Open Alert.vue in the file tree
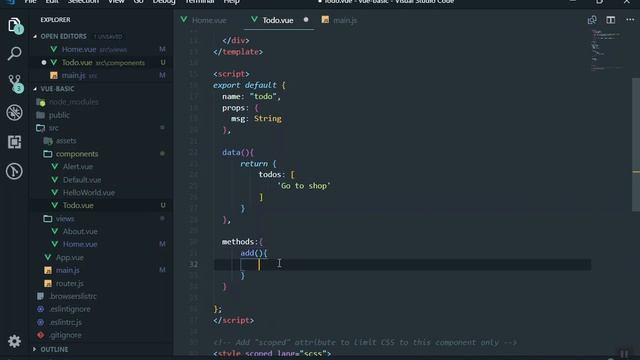The height and width of the screenshot is (360, 640). 78,167
